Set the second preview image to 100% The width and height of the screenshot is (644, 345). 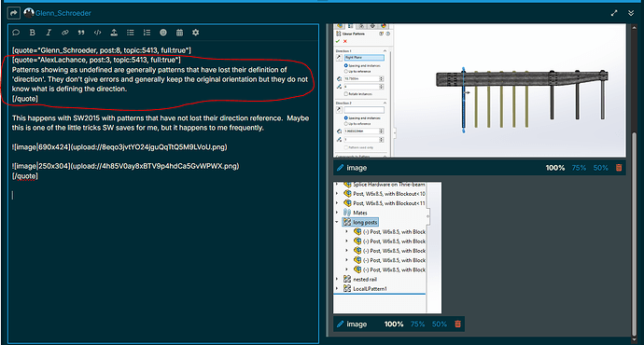394,324
